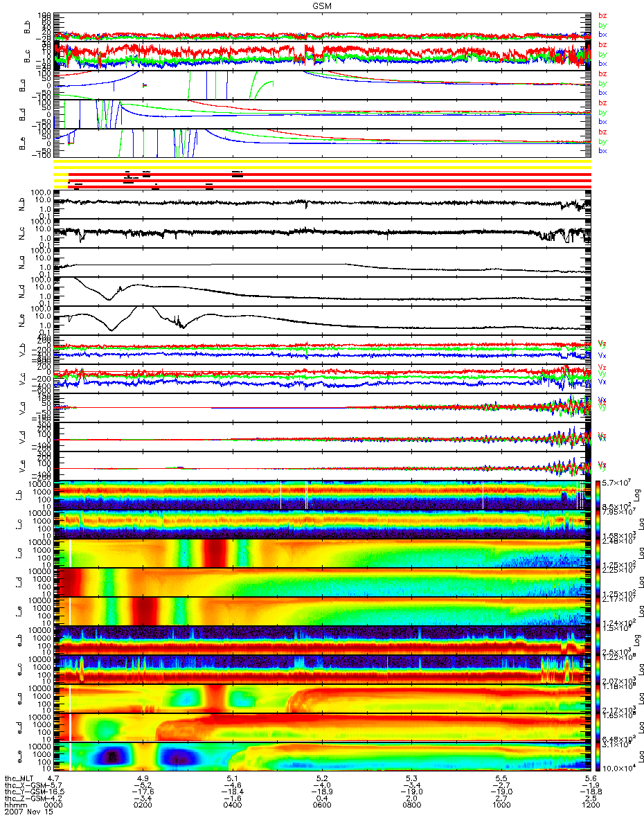The image size is (644, 831).
Task: Select the B_b axis label
Action: [x=26, y=26]
